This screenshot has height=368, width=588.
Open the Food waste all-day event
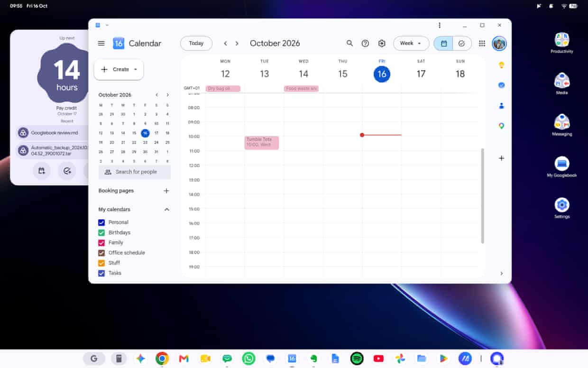click(x=301, y=89)
